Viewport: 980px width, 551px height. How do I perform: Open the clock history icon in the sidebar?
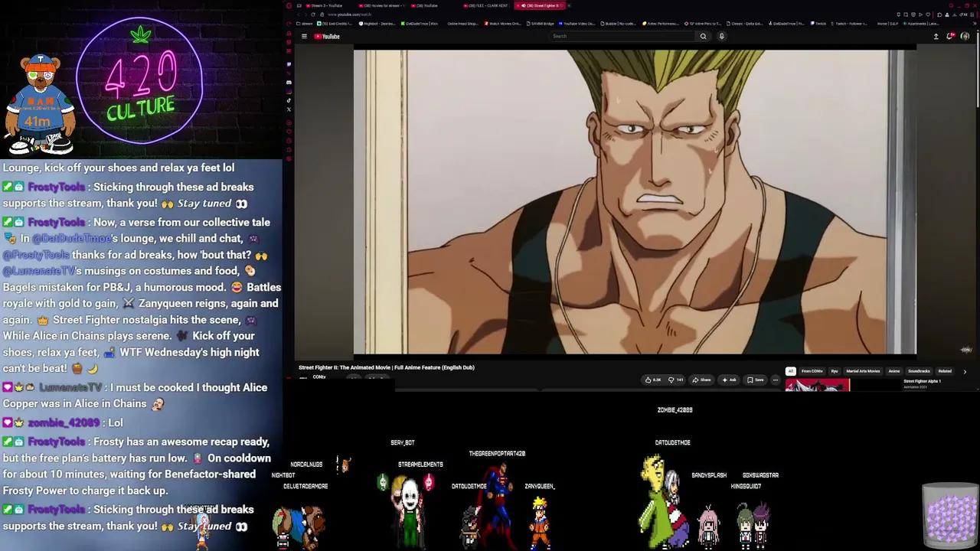click(x=289, y=140)
